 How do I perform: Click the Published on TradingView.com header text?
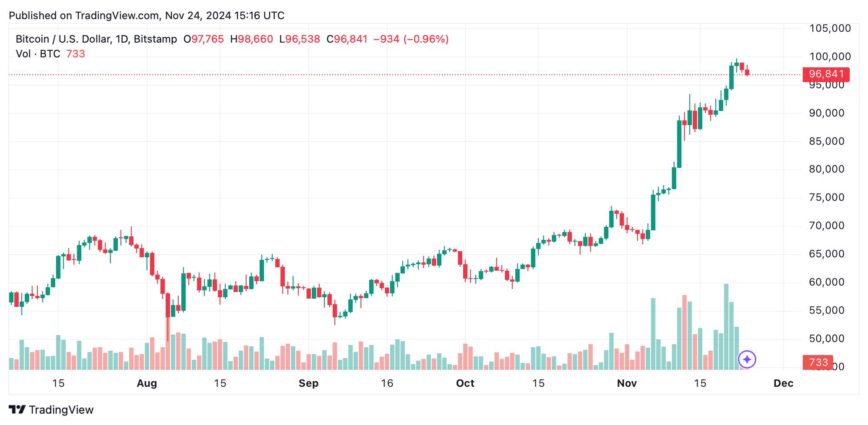tap(147, 16)
